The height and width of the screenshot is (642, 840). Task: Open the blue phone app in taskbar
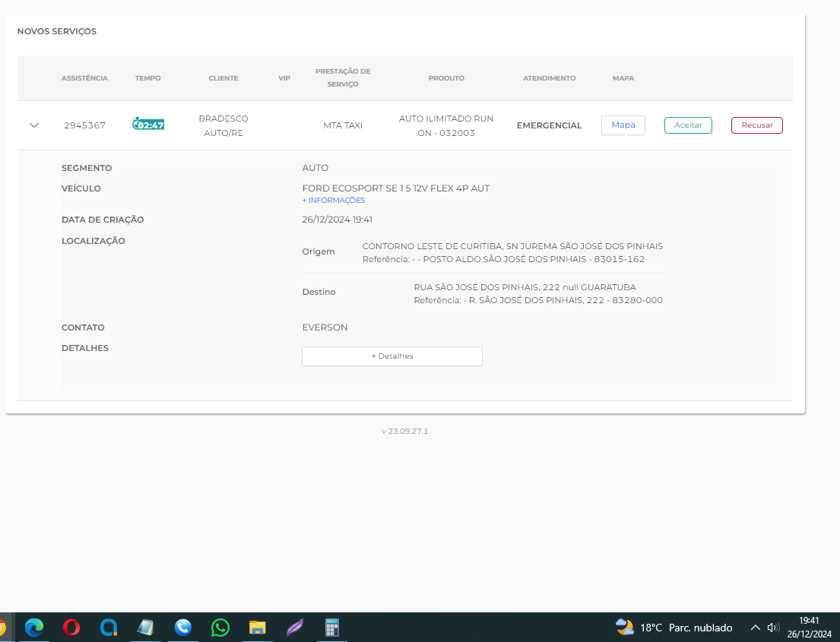183,628
